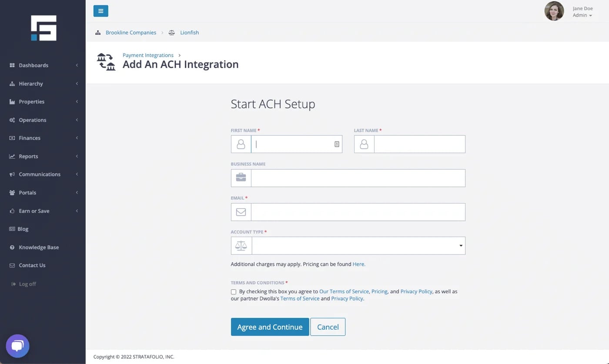Click the autofill contact icon in First Name
The height and width of the screenshot is (364, 609).
coord(336,144)
